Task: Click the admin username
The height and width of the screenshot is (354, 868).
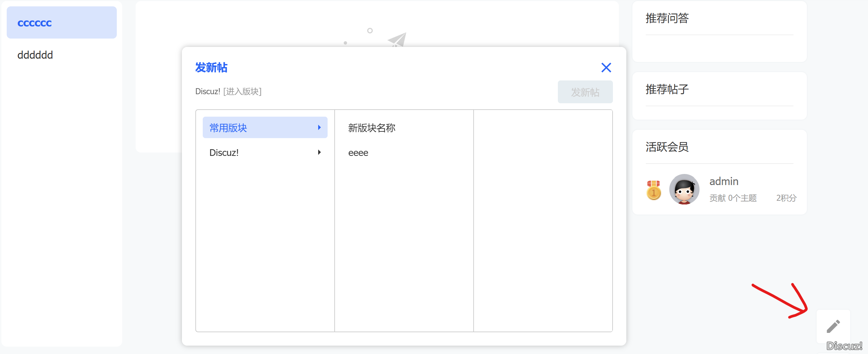Action: click(724, 181)
